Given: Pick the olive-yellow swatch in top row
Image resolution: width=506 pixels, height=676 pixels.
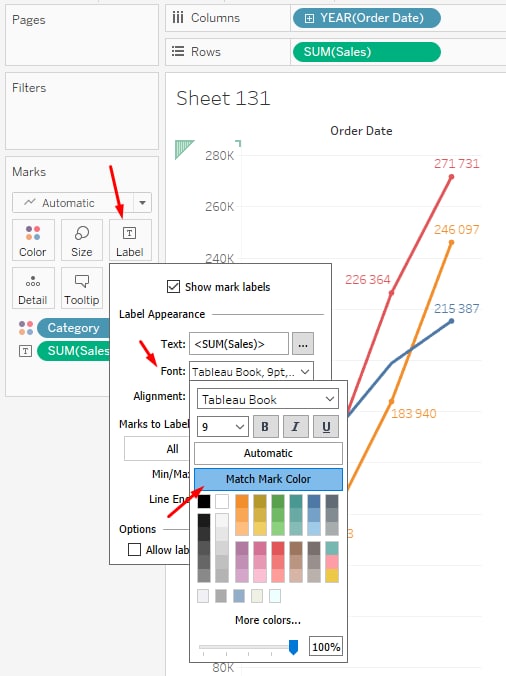Looking at the screenshot, I should pyautogui.click(x=260, y=501).
